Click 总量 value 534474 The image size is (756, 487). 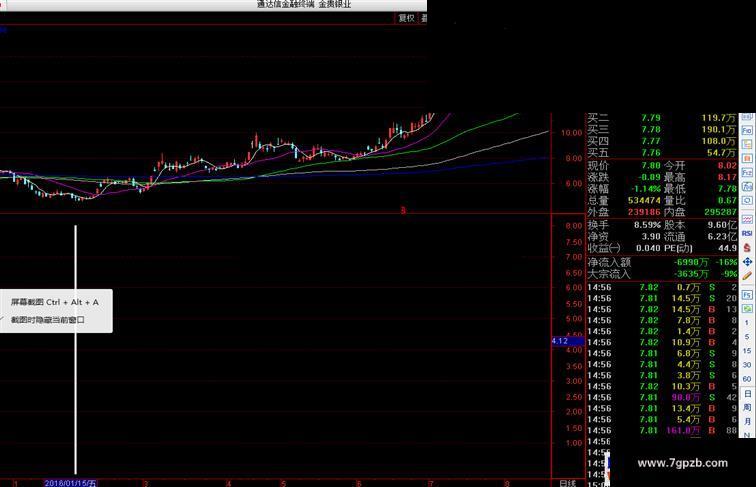644,200
